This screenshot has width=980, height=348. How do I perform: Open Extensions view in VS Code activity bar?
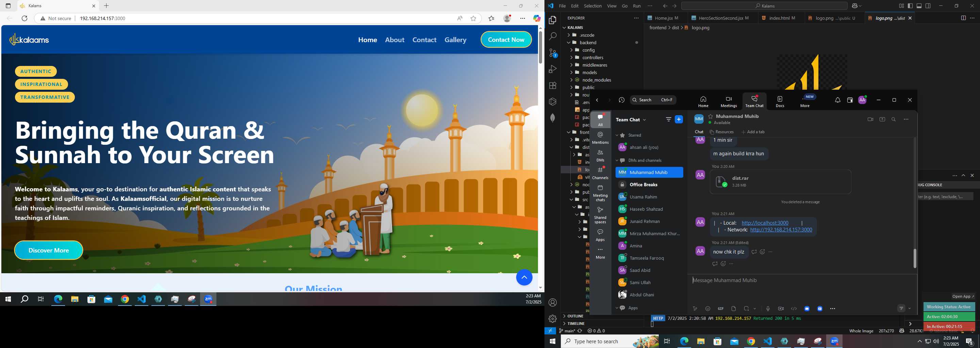point(553,86)
